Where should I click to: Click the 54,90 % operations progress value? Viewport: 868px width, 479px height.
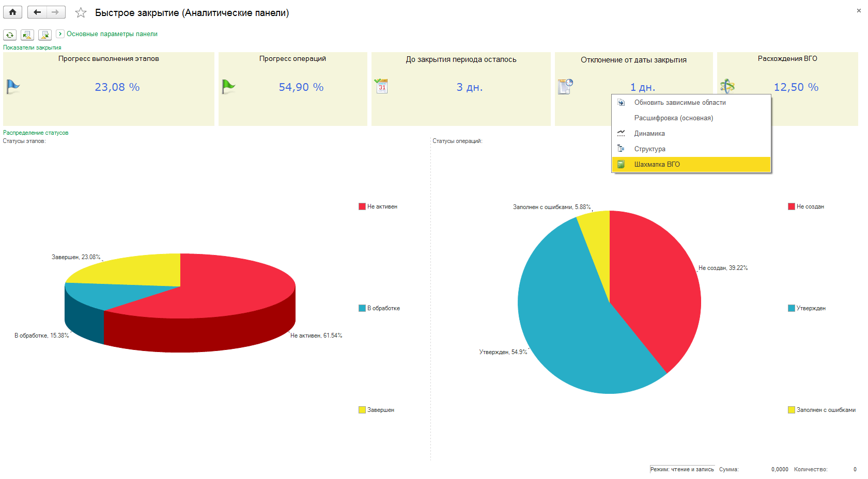point(301,87)
